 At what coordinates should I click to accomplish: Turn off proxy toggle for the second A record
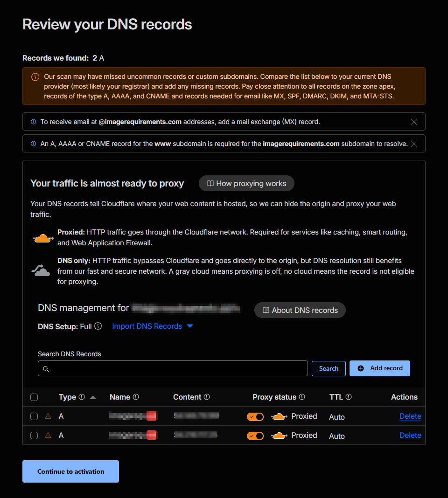coord(255,436)
